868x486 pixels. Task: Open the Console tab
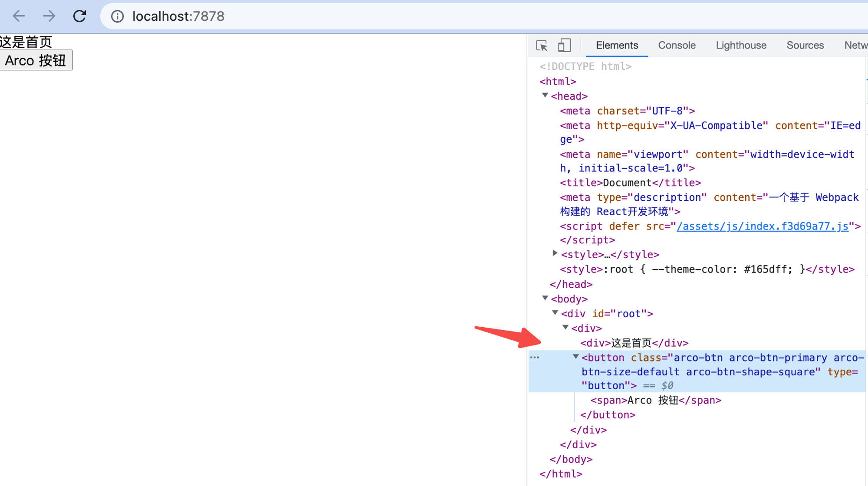(x=677, y=45)
